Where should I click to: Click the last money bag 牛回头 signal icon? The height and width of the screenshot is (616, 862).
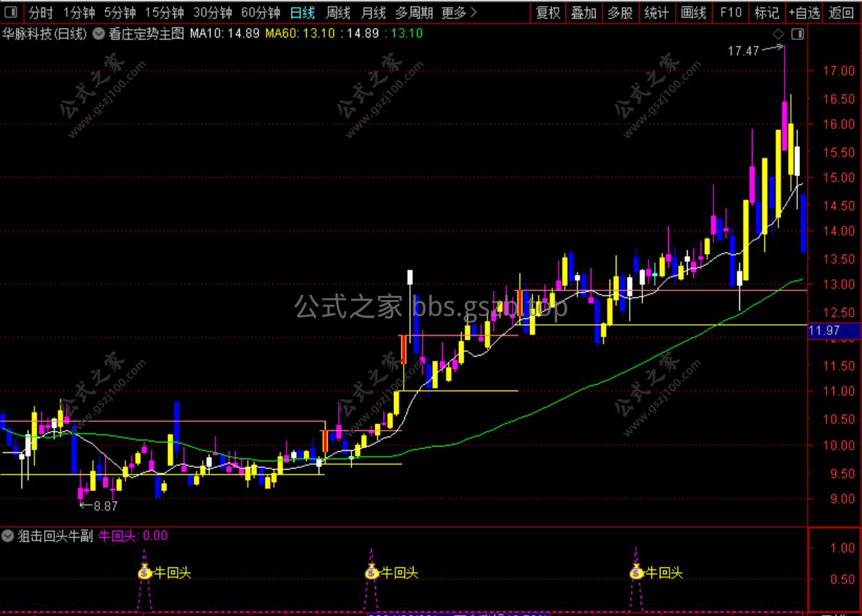[636, 573]
